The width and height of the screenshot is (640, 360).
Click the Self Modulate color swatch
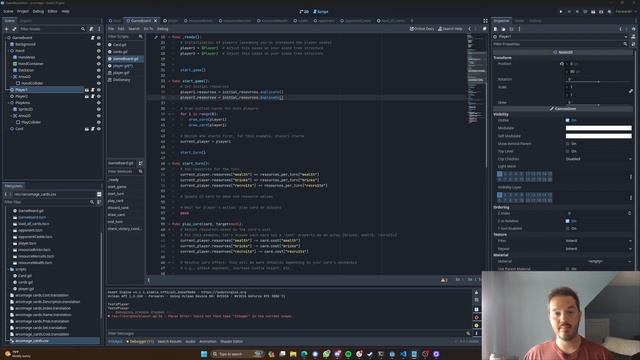pos(598,136)
